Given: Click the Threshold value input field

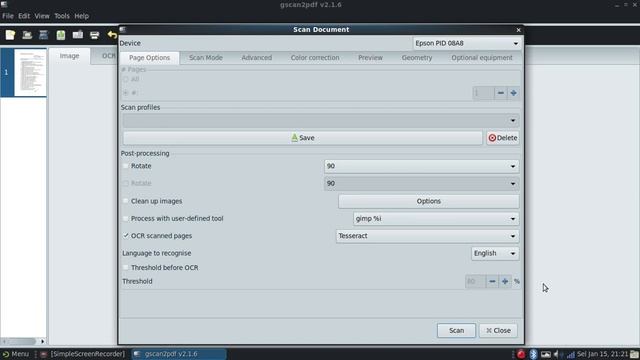Looking at the screenshot, I should click(x=476, y=281).
